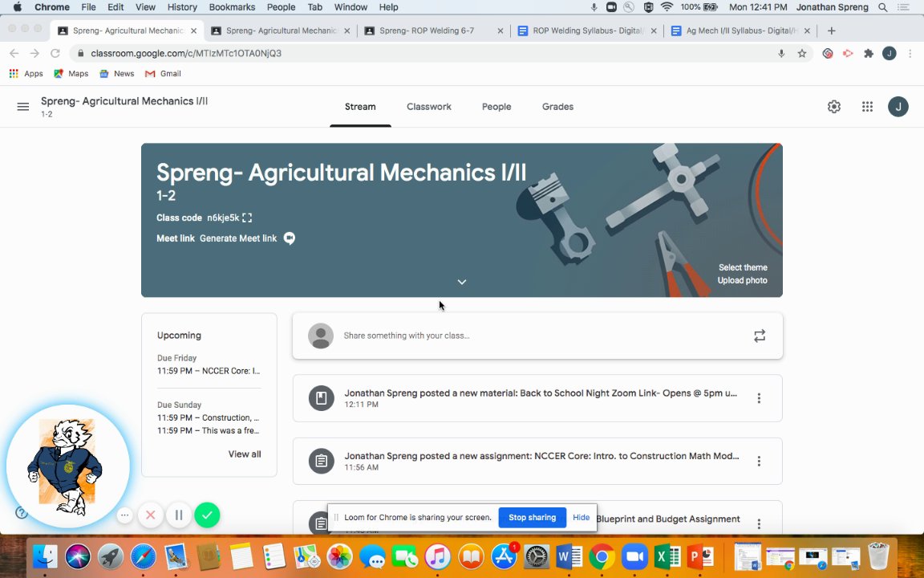
Task: Open the Grades tab
Action: click(557, 107)
